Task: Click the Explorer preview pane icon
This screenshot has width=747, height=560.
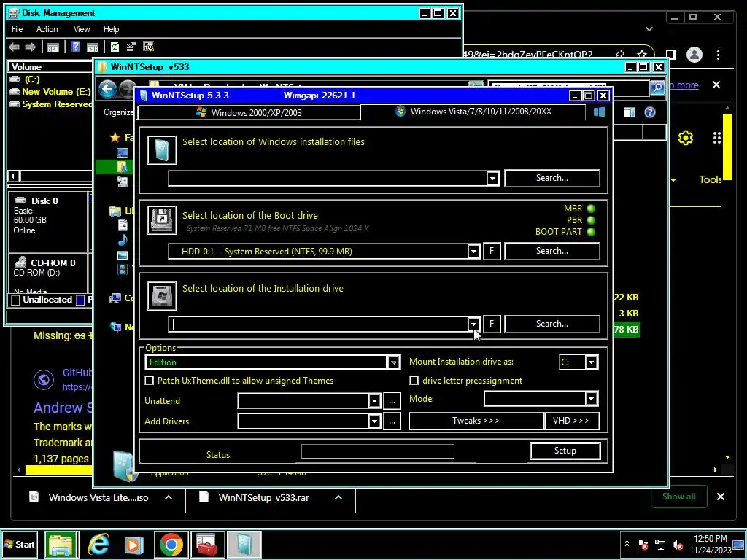Action: pos(630,112)
